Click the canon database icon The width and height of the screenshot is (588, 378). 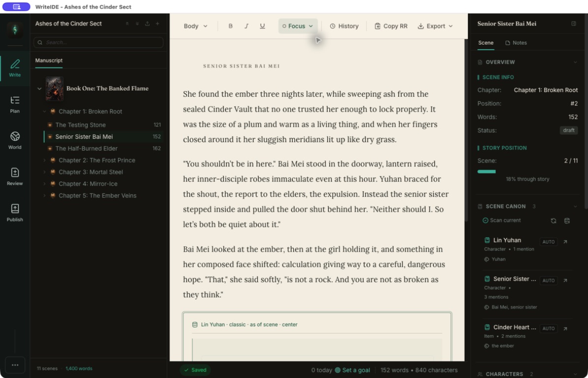coord(567,221)
